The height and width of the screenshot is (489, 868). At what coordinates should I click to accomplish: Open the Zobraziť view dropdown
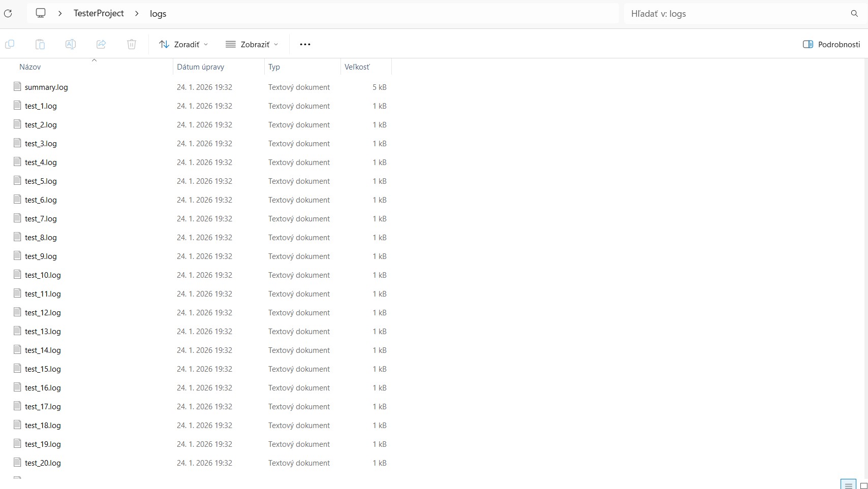tap(252, 44)
